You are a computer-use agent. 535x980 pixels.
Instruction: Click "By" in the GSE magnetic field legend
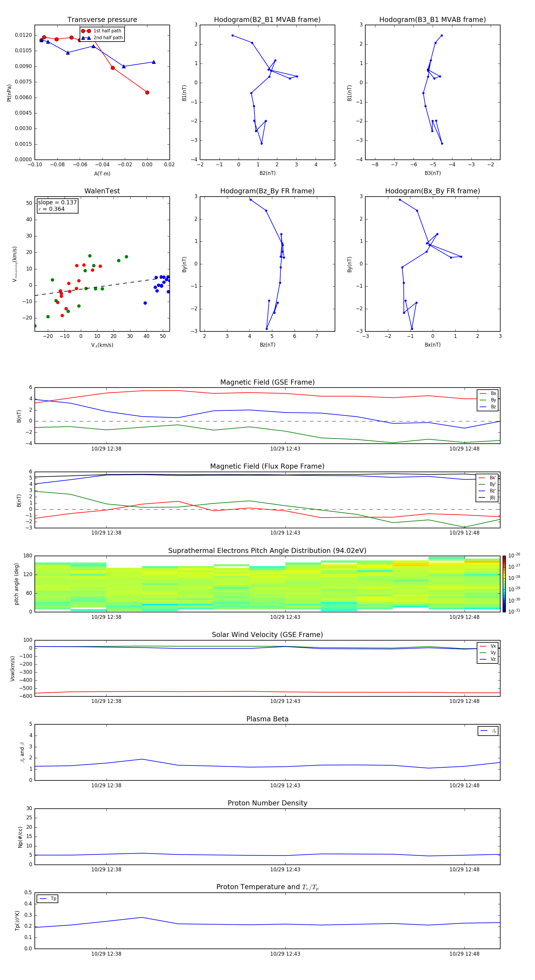[493, 400]
